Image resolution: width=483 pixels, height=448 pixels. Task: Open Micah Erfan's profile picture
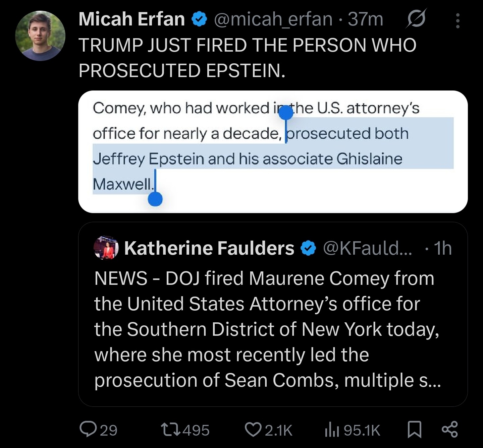pyautogui.click(x=40, y=36)
